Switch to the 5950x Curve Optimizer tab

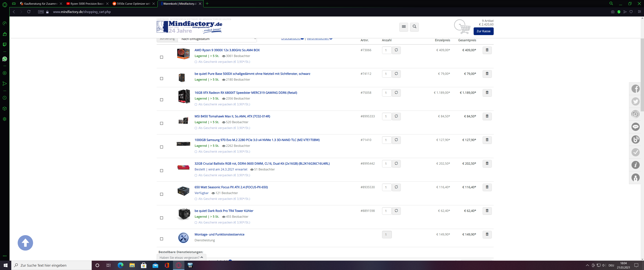[x=133, y=4]
